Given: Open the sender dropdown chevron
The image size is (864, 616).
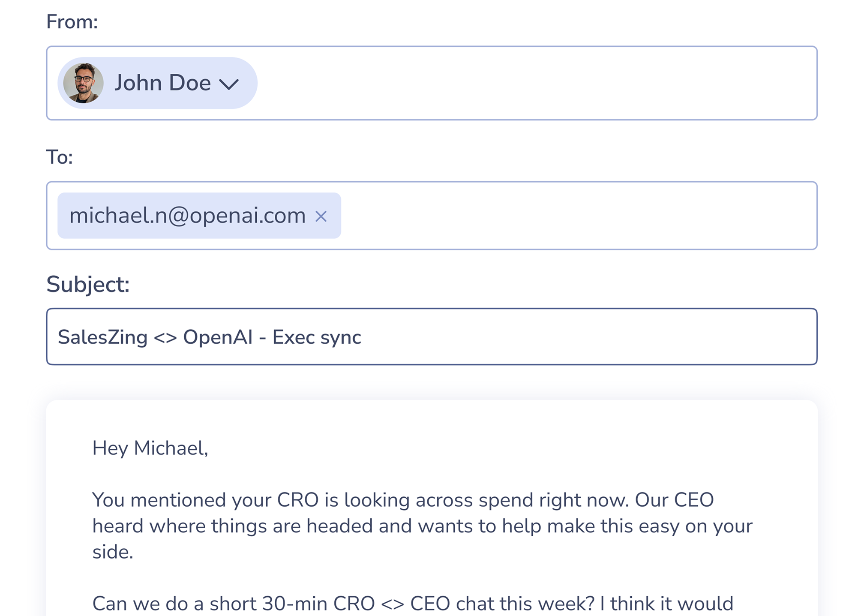Looking at the screenshot, I should coord(229,84).
